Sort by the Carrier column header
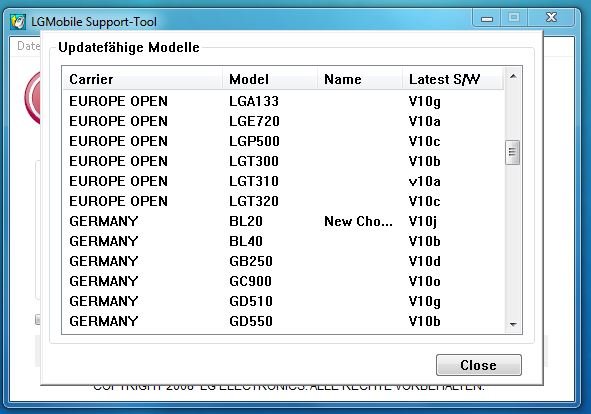This screenshot has height=414, width=591. tap(142, 79)
